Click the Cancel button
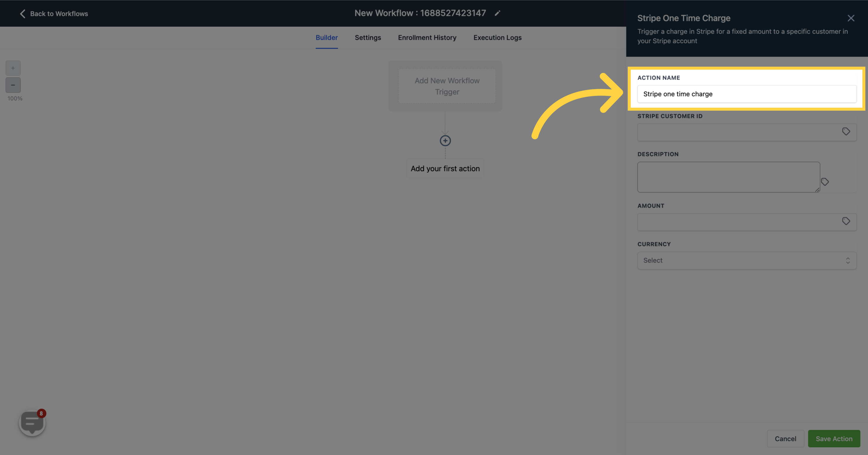Image resolution: width=868 pixels, height=455 pixels. pyautogui.click(x=785, y=438)
